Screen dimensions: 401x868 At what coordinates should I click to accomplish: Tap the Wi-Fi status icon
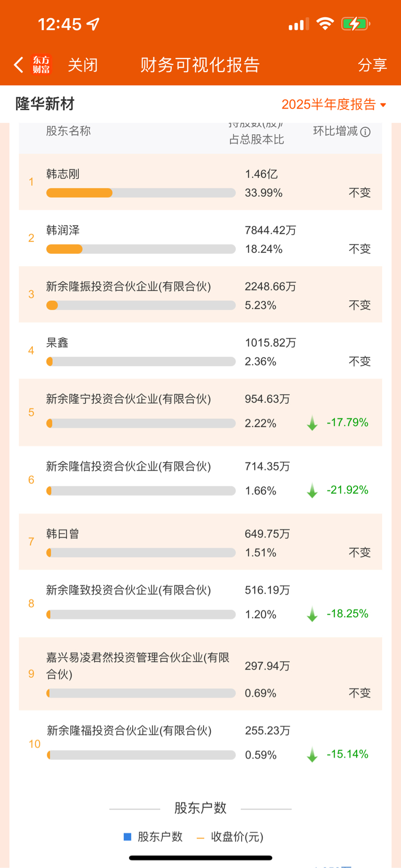click(325, 24)
